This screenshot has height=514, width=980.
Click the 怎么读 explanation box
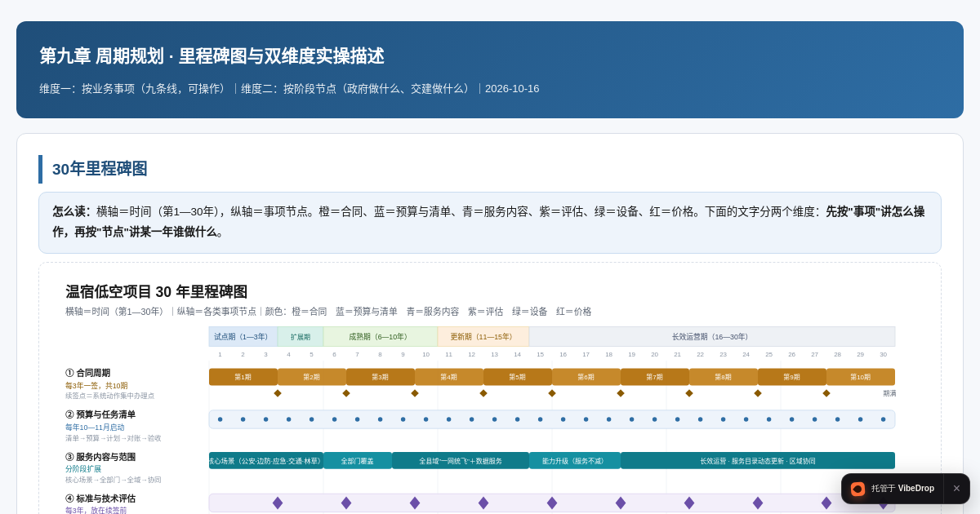pyautogui.click(x=490, y=223)
